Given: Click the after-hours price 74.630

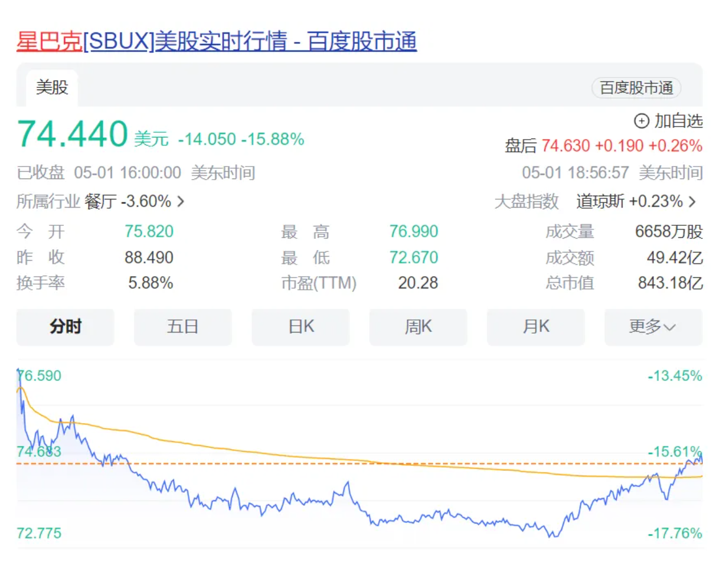Looking at the screenshot, I should pyautogui.click(x=565, y=145).
